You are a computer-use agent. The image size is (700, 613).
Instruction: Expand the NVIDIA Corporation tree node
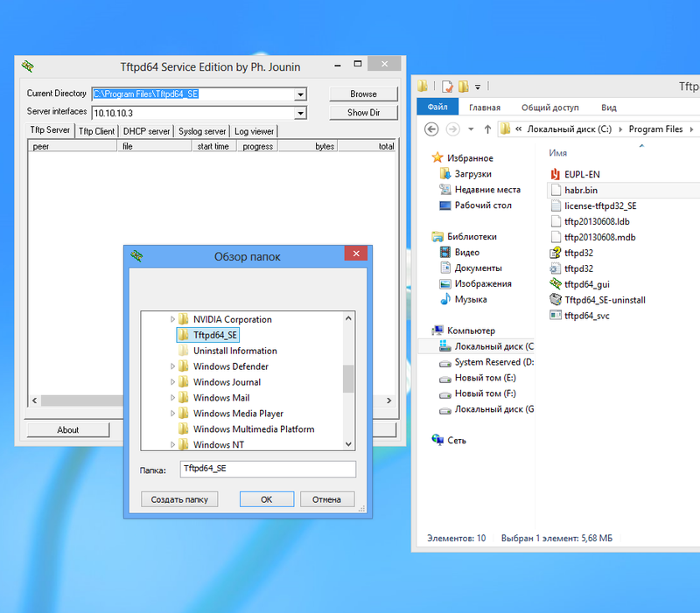(172, 319)
